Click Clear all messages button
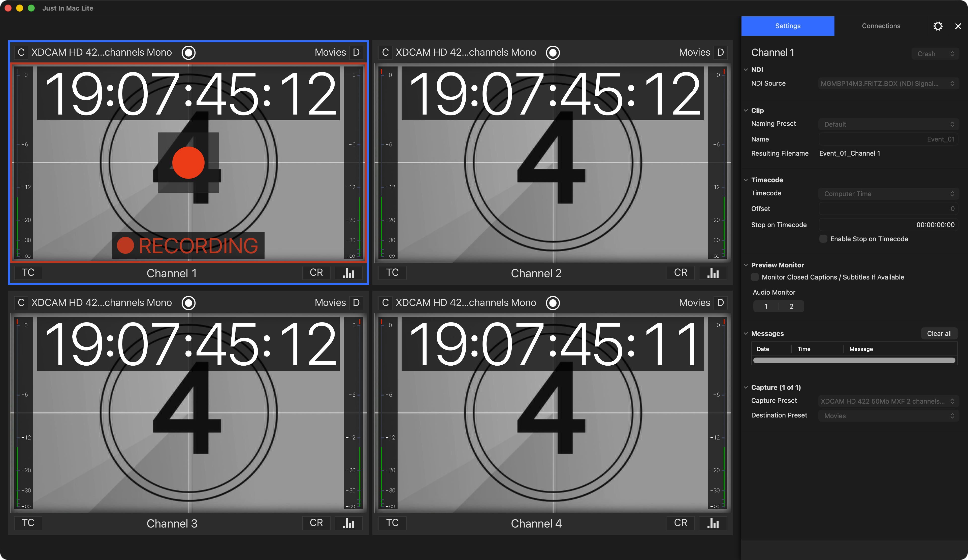Image resolution: width=968 pixels, height=560 pixels. 939,334
